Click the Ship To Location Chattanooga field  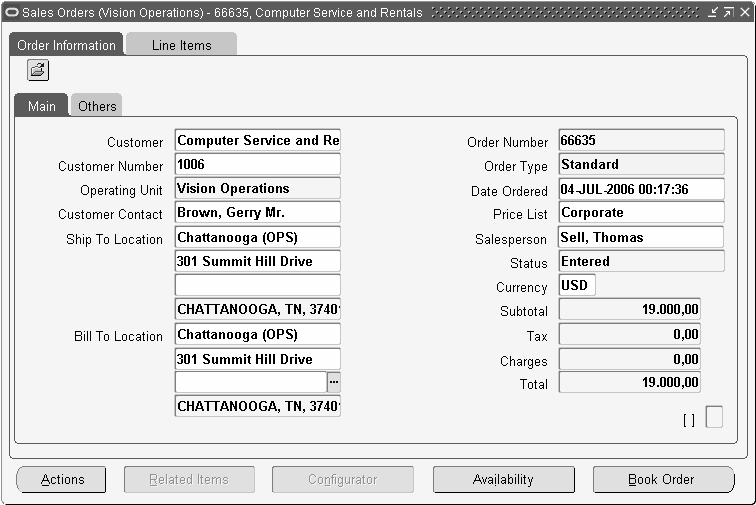tap(258, 237)
